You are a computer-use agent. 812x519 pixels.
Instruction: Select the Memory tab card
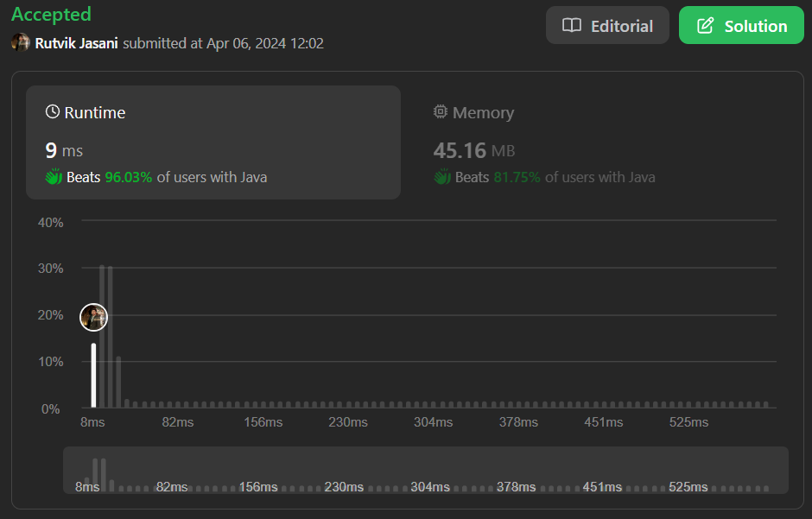coord(602,142)
